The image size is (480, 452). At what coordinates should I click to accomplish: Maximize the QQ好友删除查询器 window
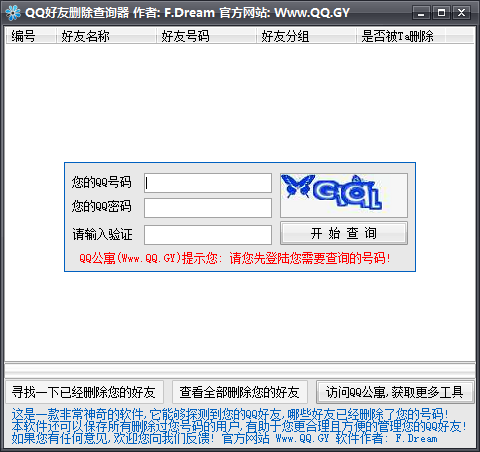[x=441, y=13]
